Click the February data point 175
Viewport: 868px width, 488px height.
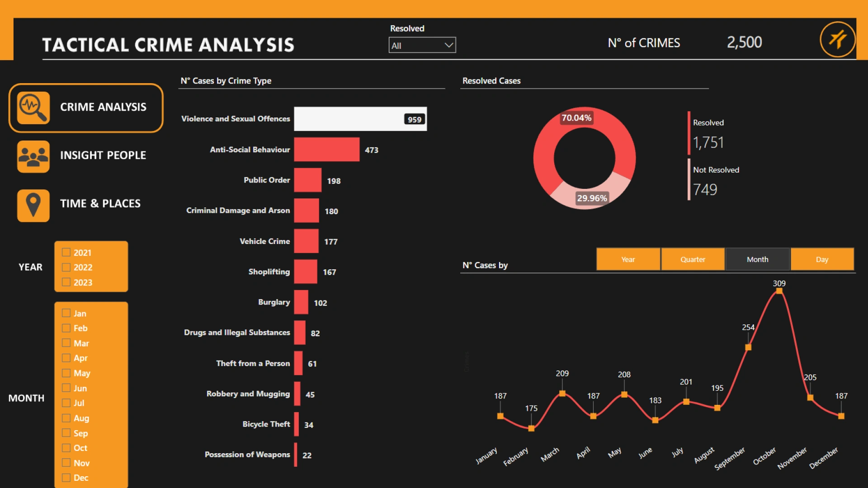click(x=531, y=428)
